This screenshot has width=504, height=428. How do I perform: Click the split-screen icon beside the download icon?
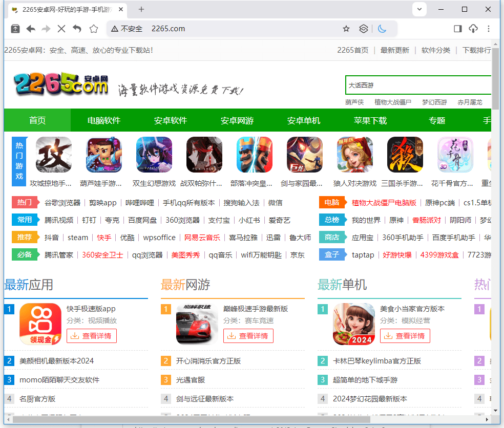(x=457, y=29)
